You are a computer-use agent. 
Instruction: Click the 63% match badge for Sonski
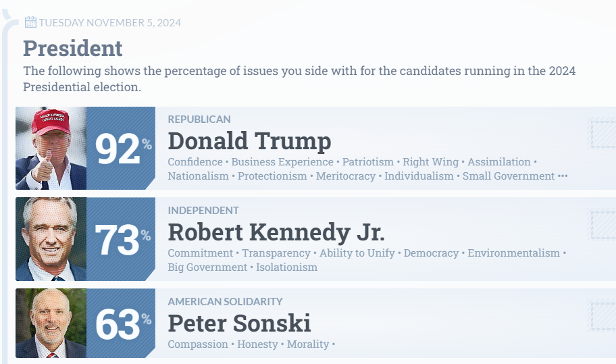pyautogui.click(x=121, y=323)
